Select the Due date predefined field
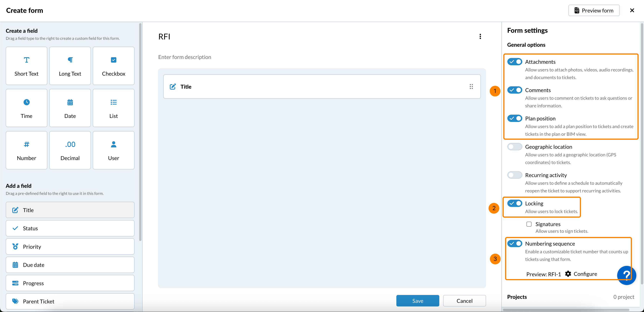Image resolution: width=644 pixels, height=312 pixels. coord(70,265)
